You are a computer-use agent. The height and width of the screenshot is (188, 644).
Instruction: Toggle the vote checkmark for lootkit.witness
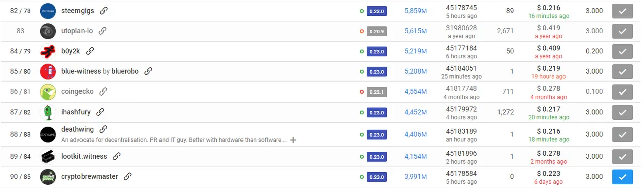[x=622, y=156]
